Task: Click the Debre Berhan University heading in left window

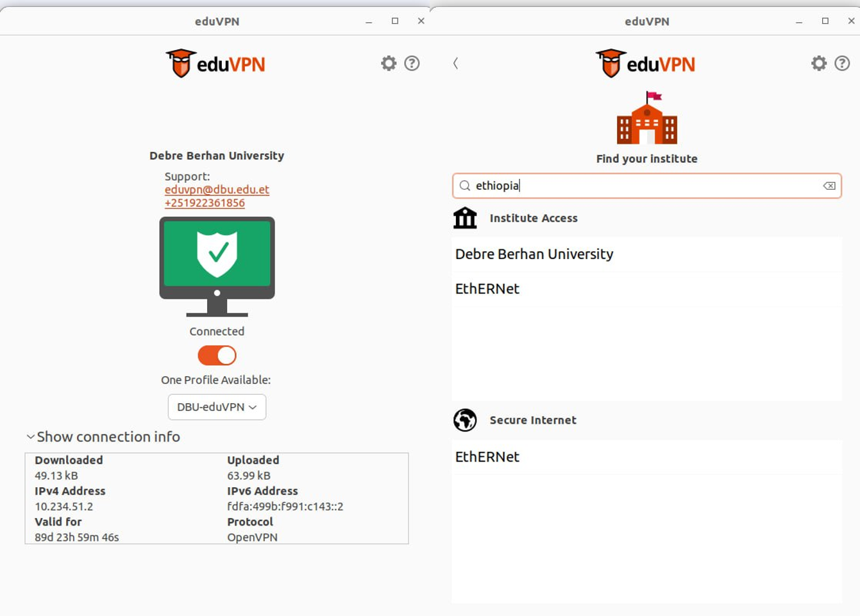Action: pos(217,156)
